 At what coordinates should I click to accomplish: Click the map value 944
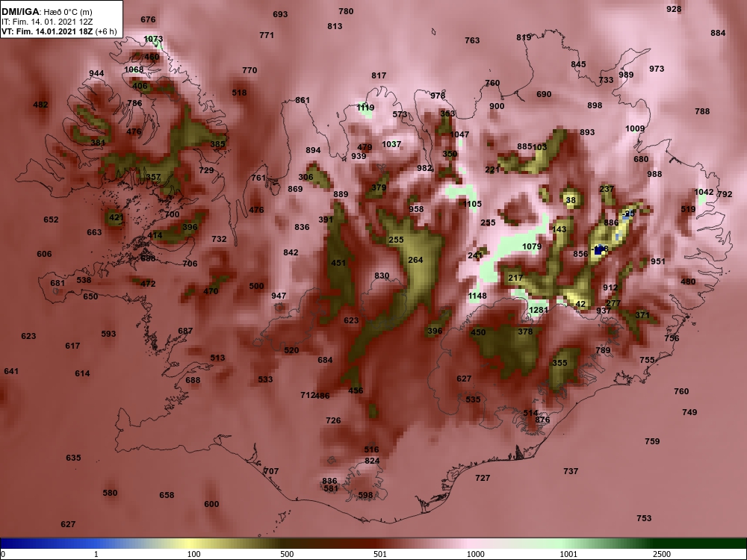(96, 73)
